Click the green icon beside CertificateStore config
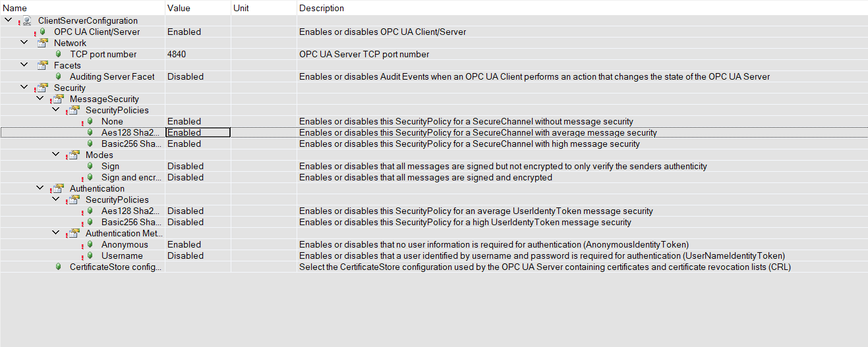The width and height of the screenshot is (868, 347). [59, 267]
